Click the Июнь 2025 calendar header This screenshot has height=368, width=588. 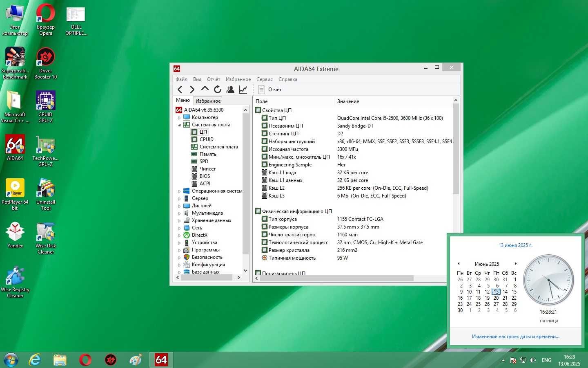487,264
